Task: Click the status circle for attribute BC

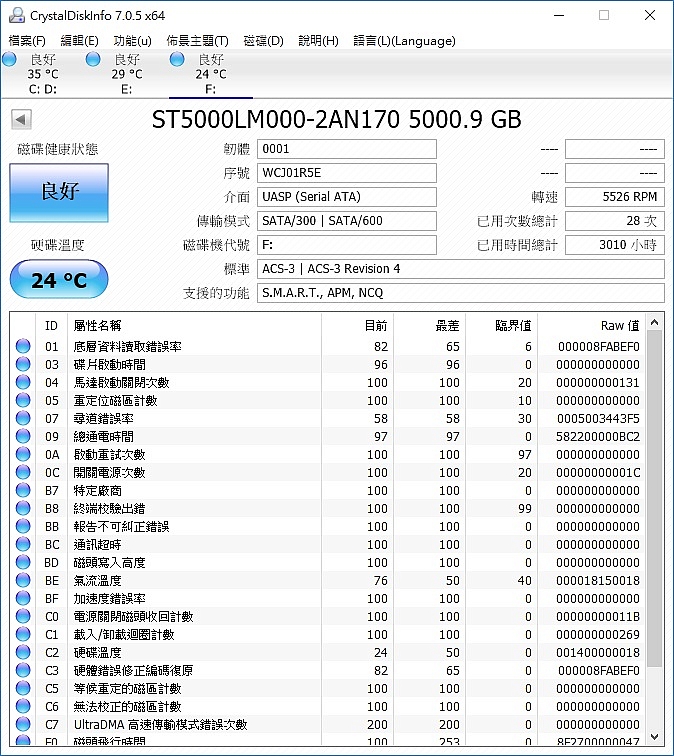Action: coord(23,544)
